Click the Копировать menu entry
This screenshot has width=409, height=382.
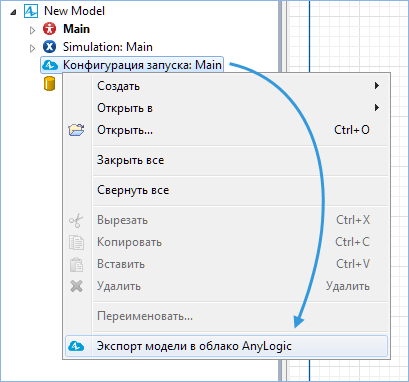[x=226, y=242]
